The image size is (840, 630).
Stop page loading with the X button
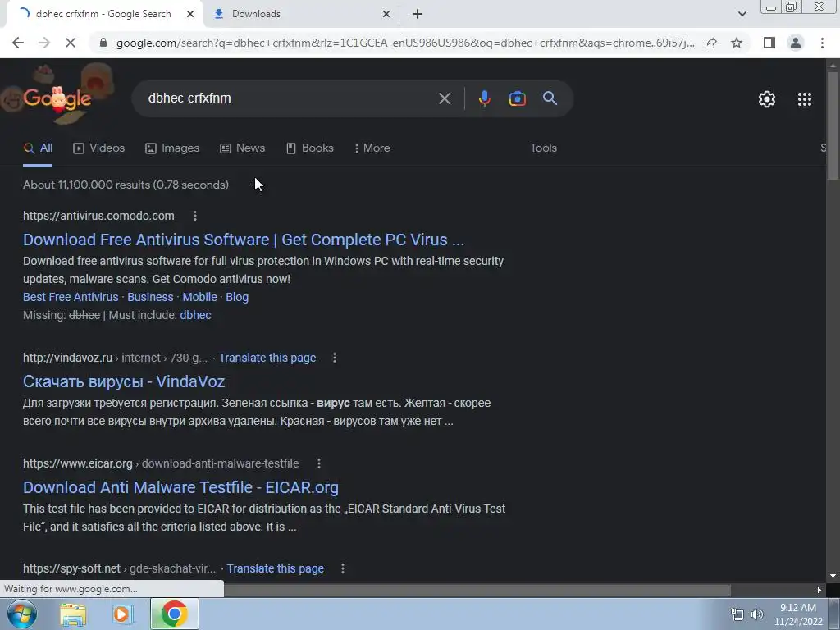71,43
